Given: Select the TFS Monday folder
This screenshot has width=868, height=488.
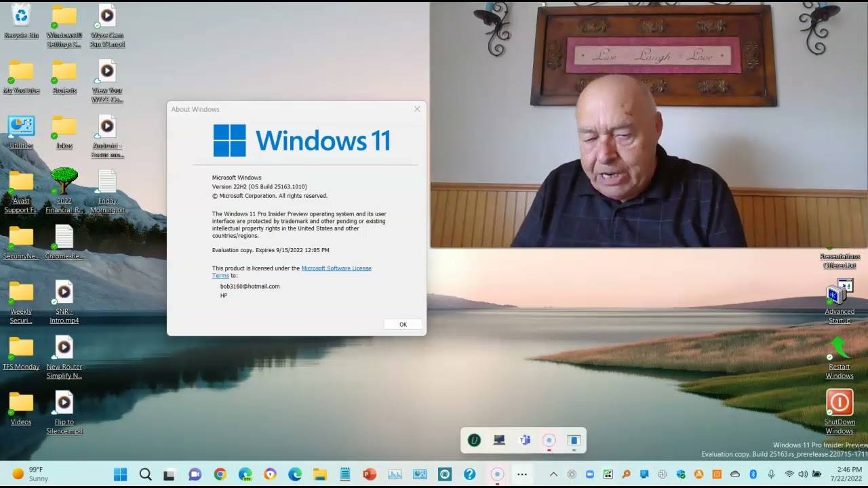Looking at the screenshot, I should coord(21,353).
